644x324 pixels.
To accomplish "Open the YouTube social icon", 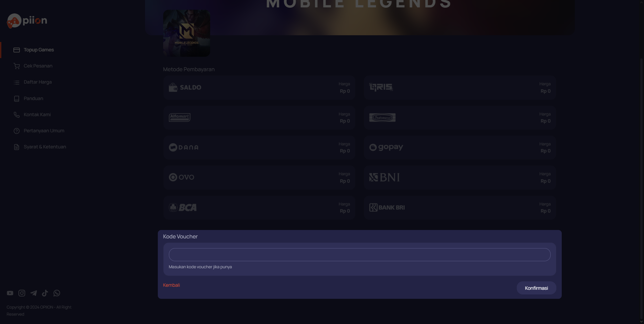I will [x=10, y=293].
